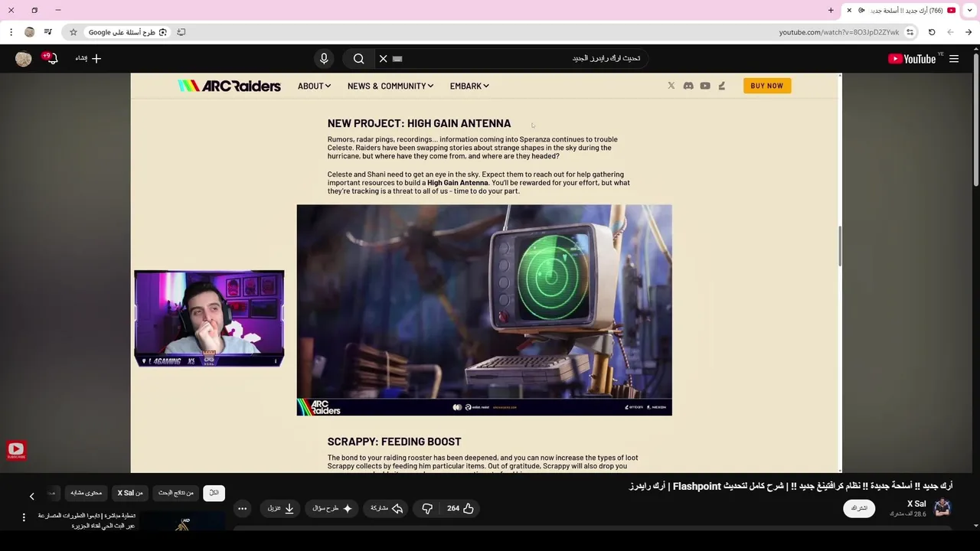Screen dimensions: 980x551
Task: Open ARC Raiders YouTube channel icon
Action: 705,86
